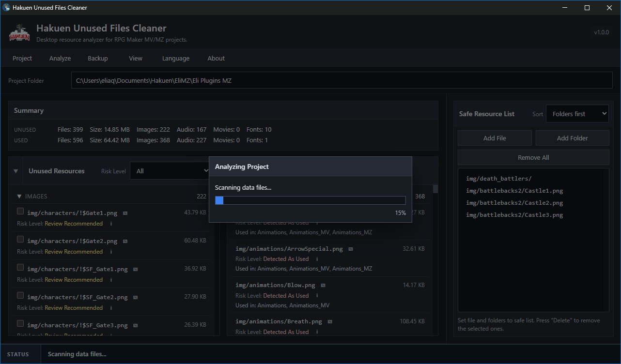Show risk info icon for !$SF_Gate1.png

click(111, 280)
